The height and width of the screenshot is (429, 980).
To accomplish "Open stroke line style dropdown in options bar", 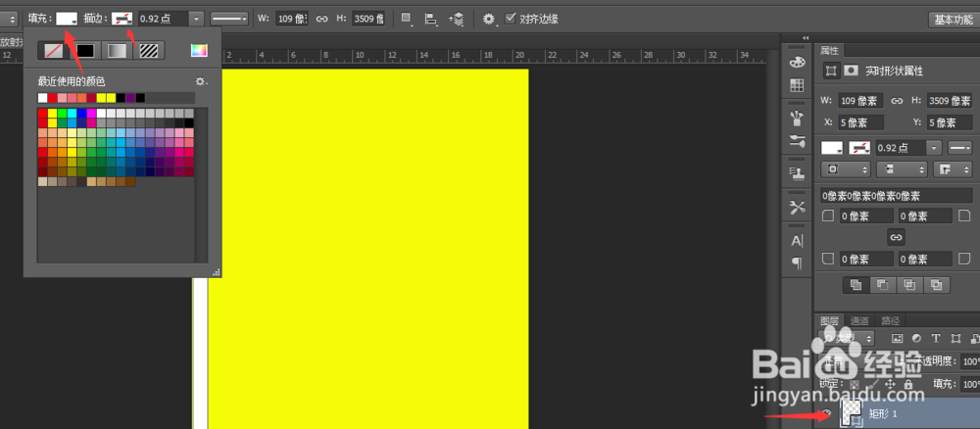I will (x=228, y=19).
